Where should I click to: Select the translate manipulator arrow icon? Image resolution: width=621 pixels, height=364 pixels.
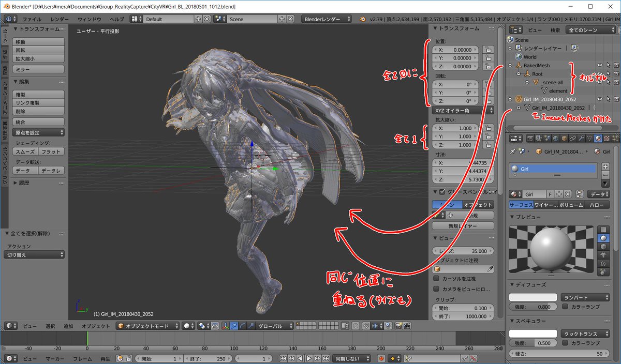pyautogui.click(x=233, y=326)
